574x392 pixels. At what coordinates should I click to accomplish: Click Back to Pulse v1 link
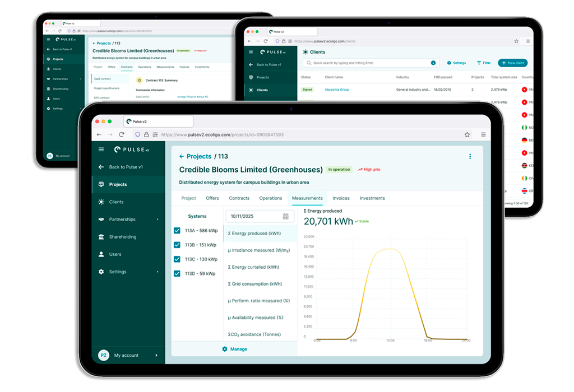(126, 167)
